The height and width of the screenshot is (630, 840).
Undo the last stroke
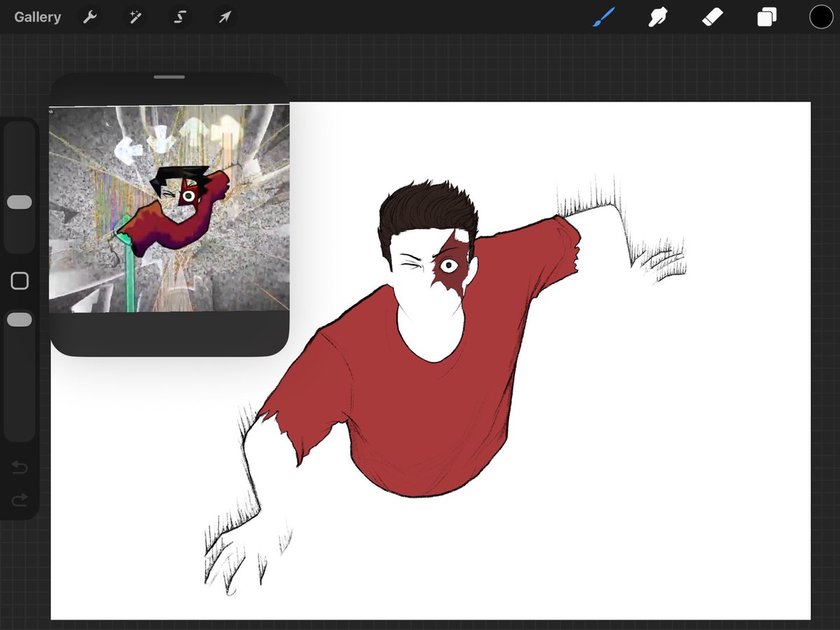point(20,467)
